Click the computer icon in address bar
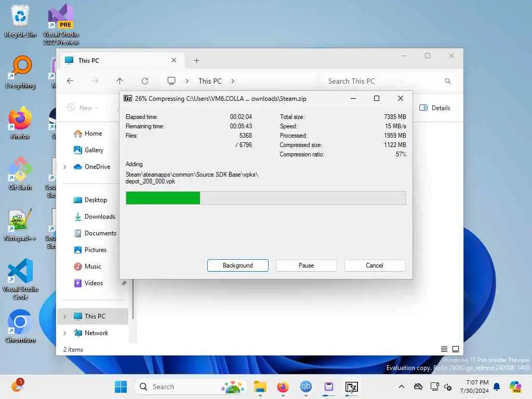 tap(171, 81)
